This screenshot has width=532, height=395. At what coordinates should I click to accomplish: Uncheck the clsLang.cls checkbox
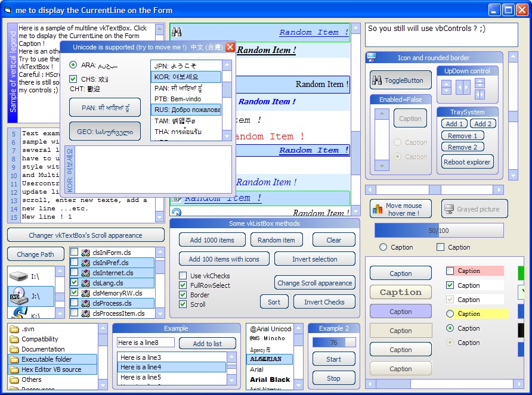tap(75, 283)
